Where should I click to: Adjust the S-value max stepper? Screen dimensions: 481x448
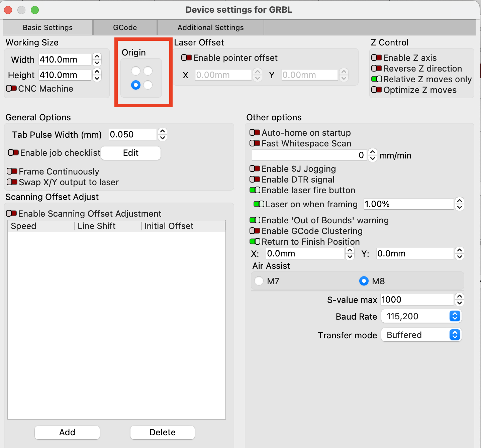tap(460, 300)
